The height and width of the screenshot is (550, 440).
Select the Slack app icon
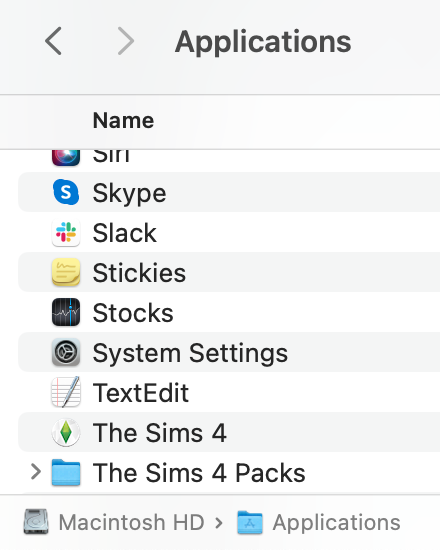coord(66,232)
